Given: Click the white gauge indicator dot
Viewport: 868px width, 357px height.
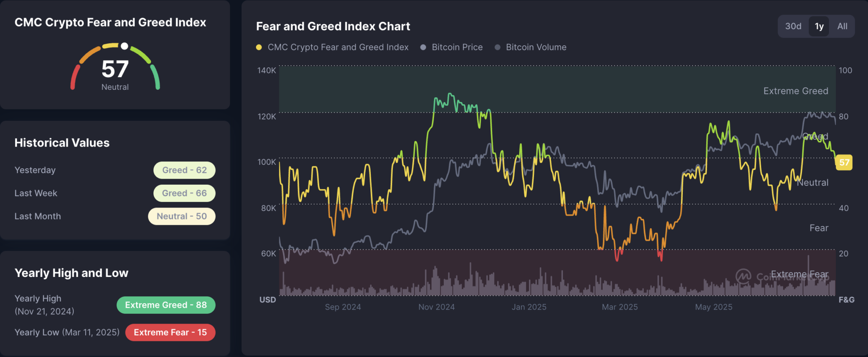Looking at the screenshot, I should coord(124,46).
